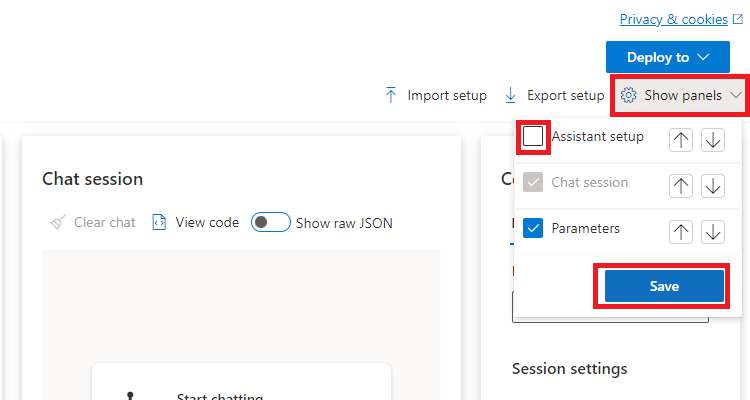Screen dimensions: 750x400
Task: Toggle the Show panels dropdown
Action: [x=681, y=95]
